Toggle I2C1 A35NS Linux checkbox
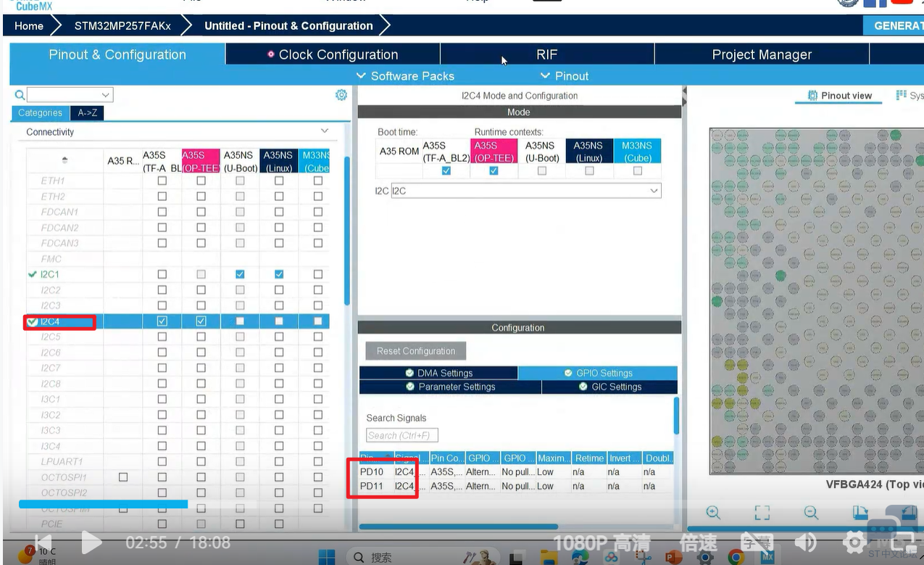The image size is (924, 565). point(279,274)
